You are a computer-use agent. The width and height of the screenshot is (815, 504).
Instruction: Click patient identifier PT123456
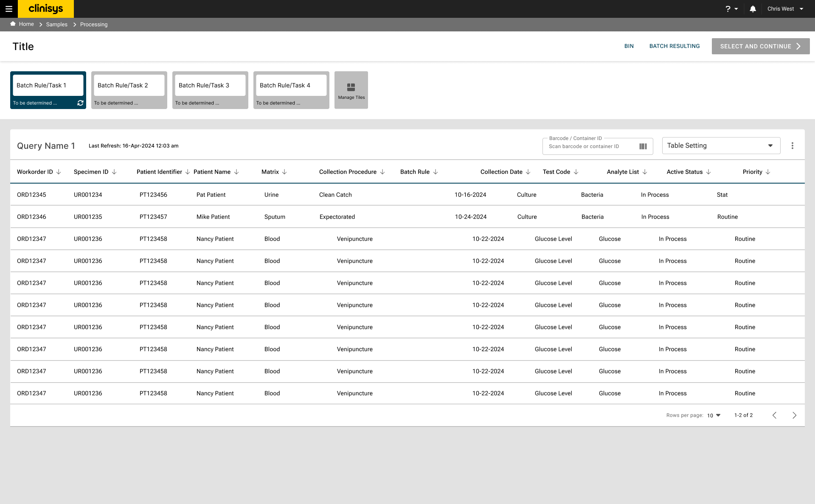(153, 195)
